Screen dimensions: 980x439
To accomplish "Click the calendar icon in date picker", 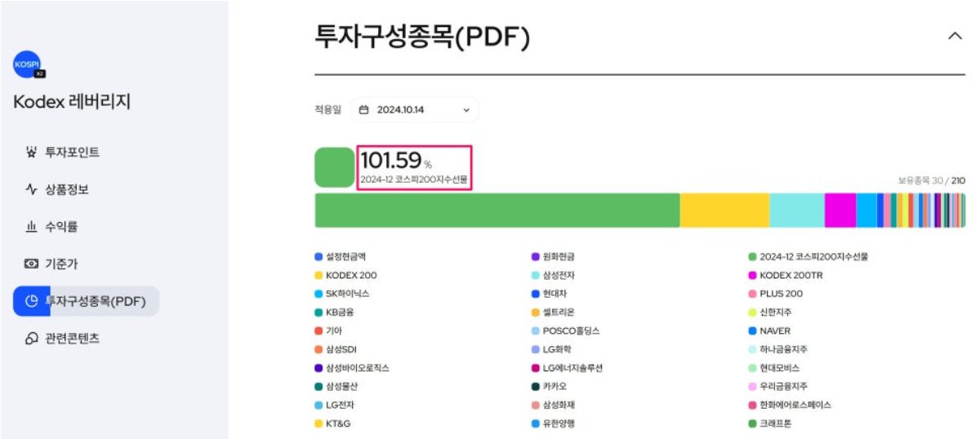I will [x=364, y=109].
